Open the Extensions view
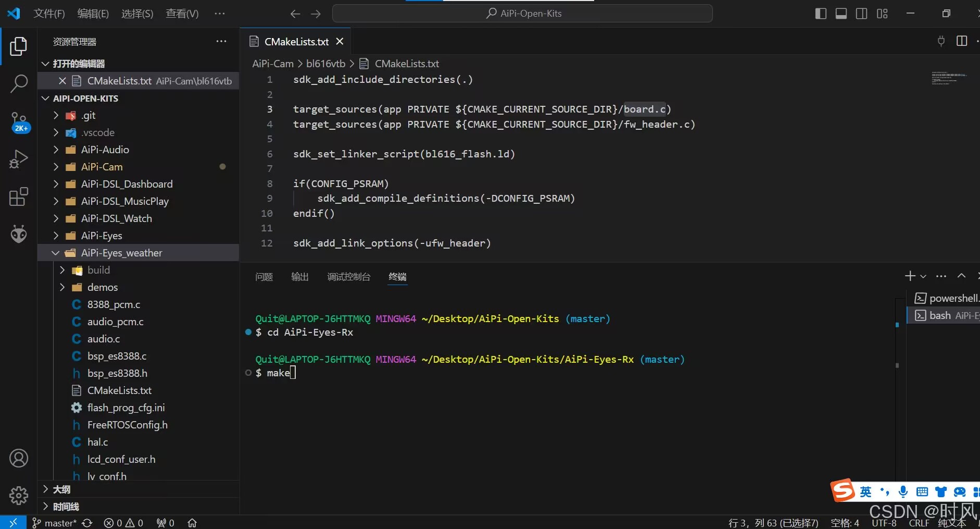Image resolution: width=980 pixels, height=529 pixels. point(19,197)
